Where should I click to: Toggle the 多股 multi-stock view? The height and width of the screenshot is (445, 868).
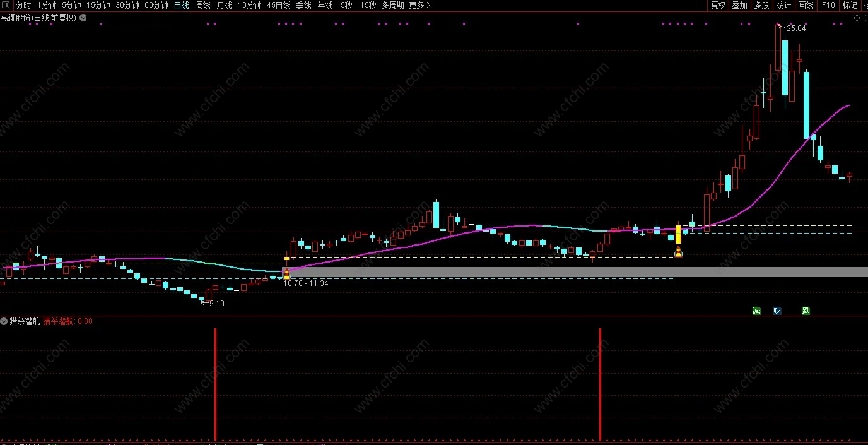(x=761, y=5)
